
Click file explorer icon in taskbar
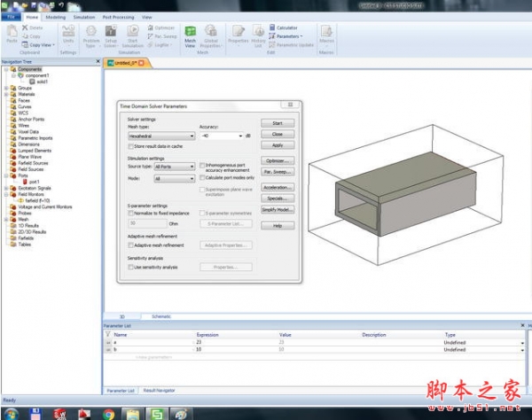click(x=133, y=414)
